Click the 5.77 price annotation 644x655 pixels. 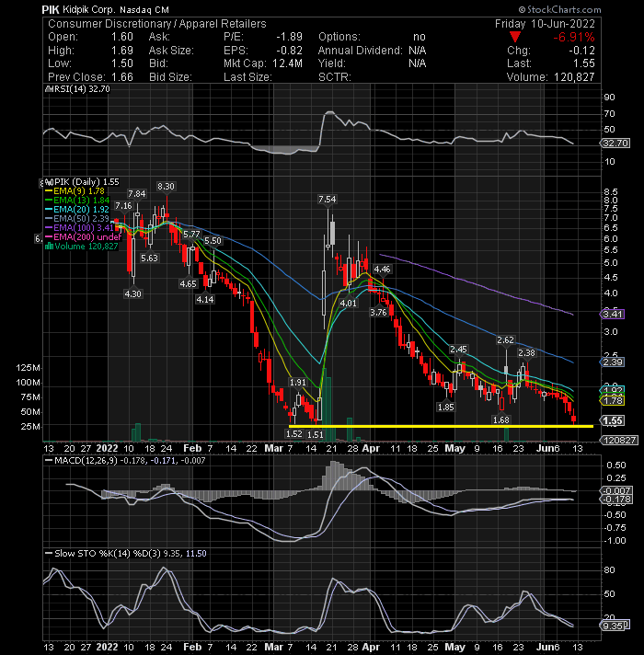191,235
